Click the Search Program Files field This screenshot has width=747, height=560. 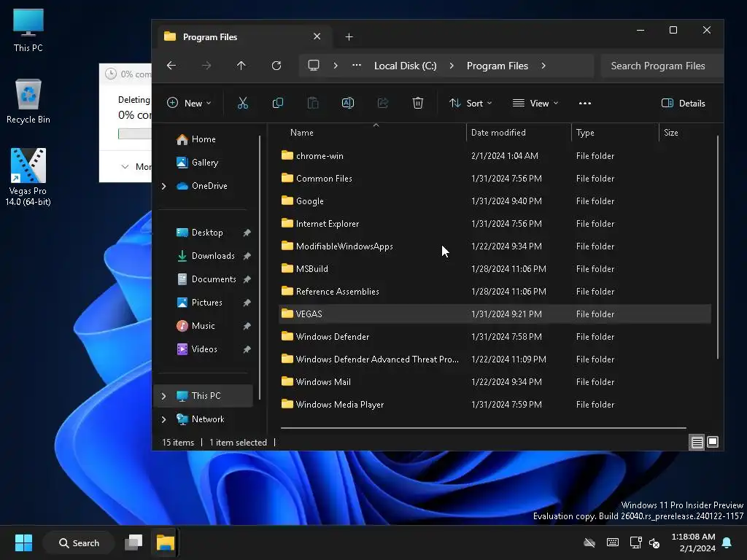[661, 66]
